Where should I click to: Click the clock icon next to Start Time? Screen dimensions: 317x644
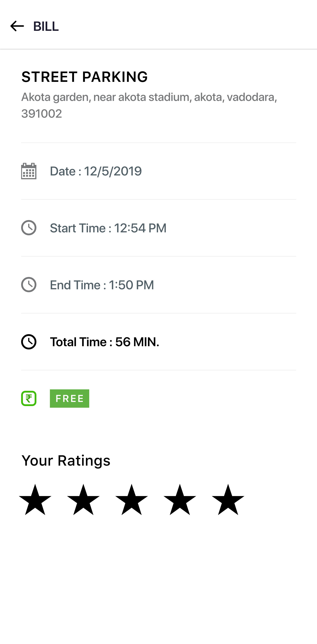click(29, 228)
